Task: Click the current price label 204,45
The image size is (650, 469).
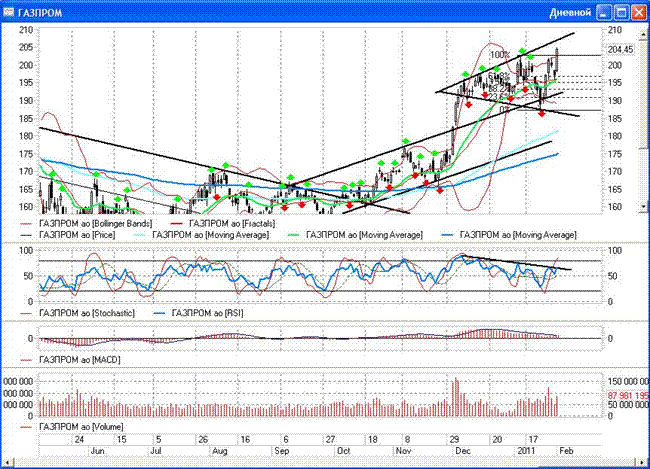Action: point(621,50)
